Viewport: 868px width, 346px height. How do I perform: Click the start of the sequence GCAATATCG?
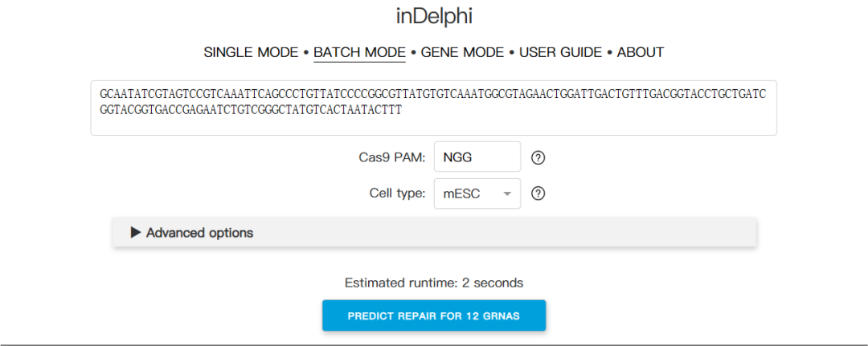click(x=101, y=94)
